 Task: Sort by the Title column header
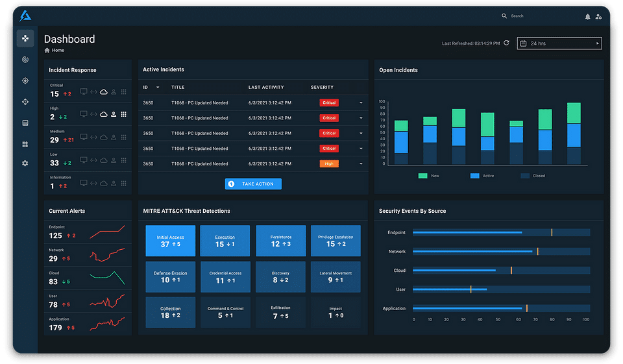pos(178,88)
